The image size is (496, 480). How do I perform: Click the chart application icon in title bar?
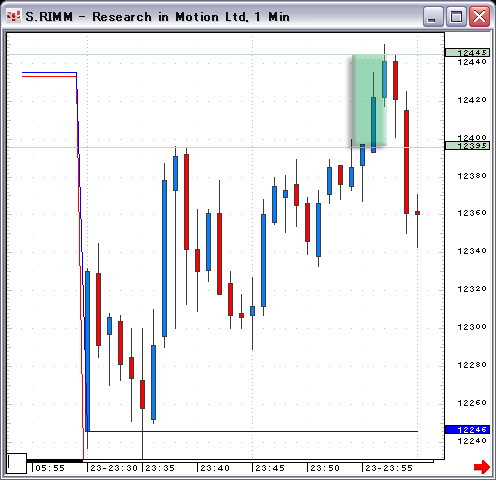(14, 16)
